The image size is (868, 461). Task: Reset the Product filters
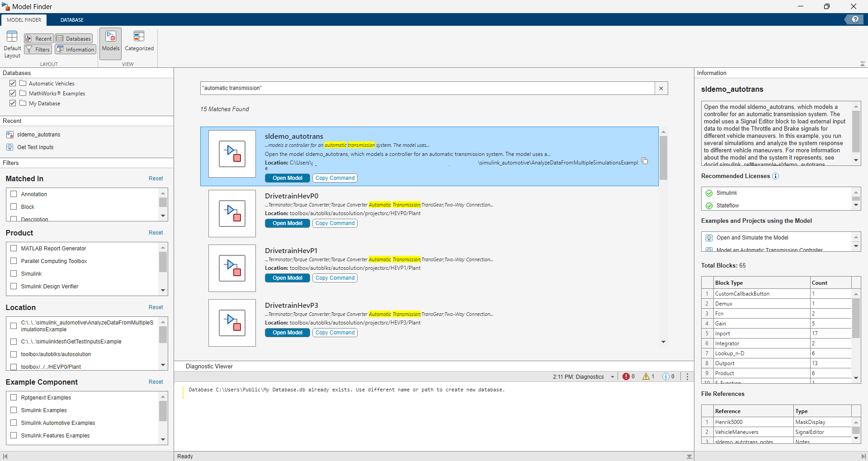point(156,233)
